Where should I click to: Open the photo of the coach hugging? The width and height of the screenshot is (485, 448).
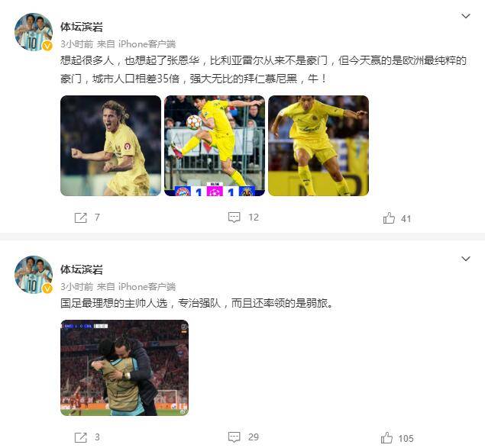(x=124, y=368)
